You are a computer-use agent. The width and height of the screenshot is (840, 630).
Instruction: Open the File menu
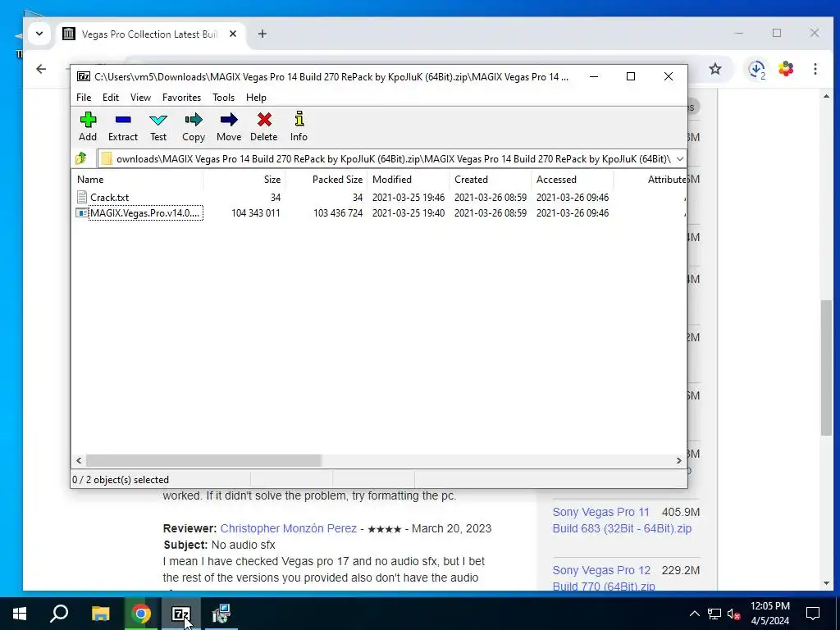[x=84, y=98]
